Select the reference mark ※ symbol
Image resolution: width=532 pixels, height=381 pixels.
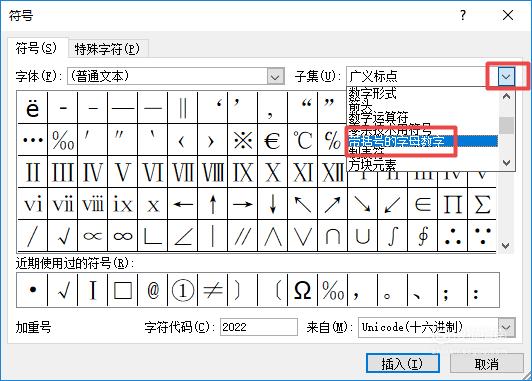(x=243, y=139)
